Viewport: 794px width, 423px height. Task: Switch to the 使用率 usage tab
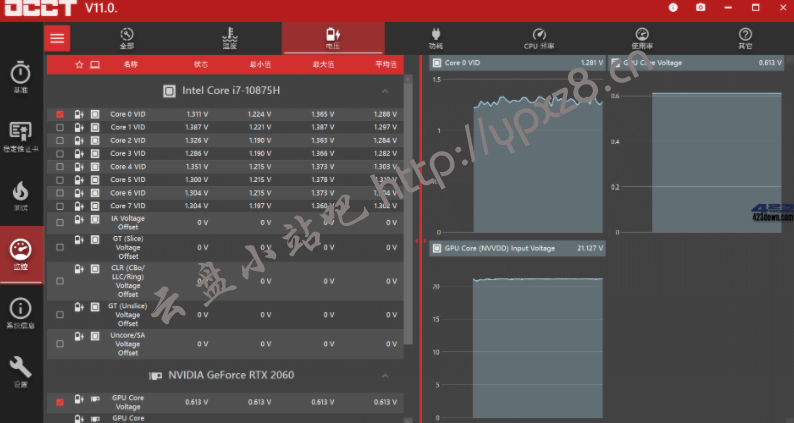click(x=642, y=39)
